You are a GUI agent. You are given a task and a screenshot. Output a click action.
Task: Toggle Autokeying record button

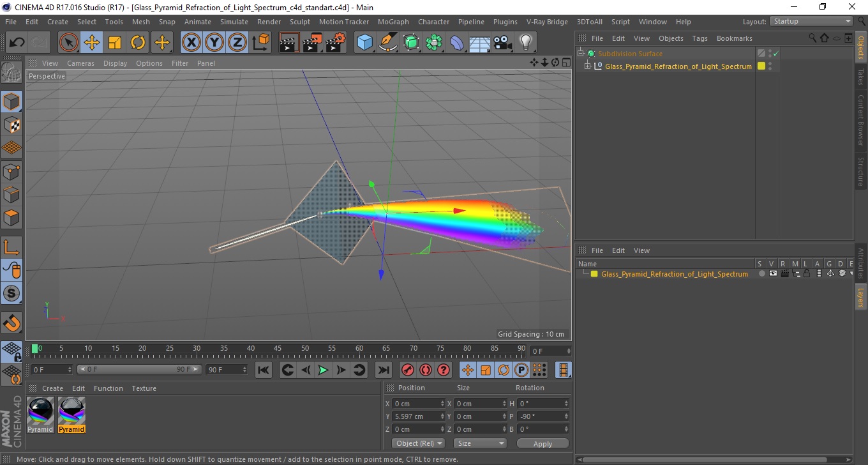pos(426,370)
